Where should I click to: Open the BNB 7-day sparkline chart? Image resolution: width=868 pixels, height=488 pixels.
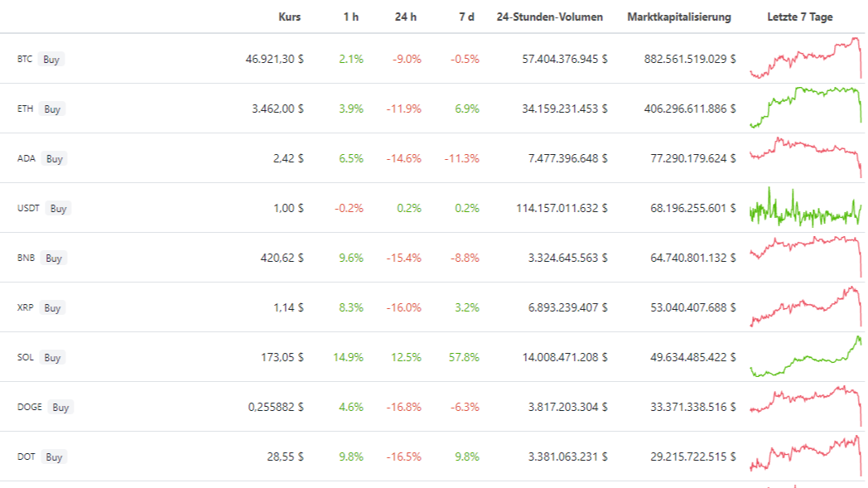pyautogui.click(x=806, y=257)
